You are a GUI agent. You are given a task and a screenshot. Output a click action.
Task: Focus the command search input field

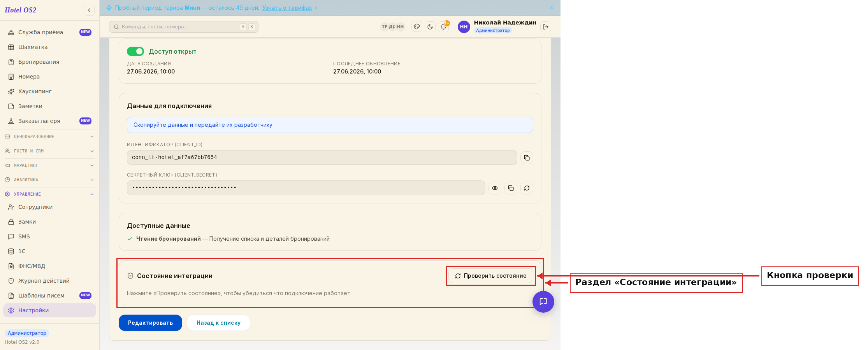click(x=184, y=27)
